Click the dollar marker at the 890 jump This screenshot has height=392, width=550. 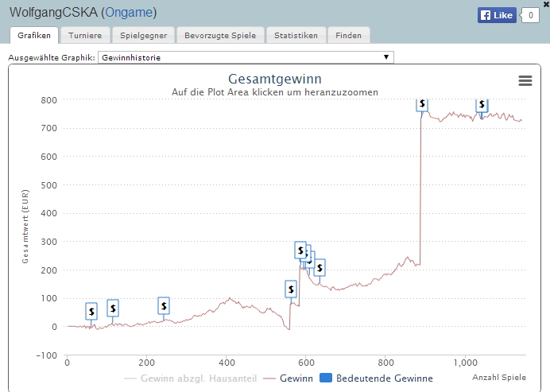pos(422,104)
